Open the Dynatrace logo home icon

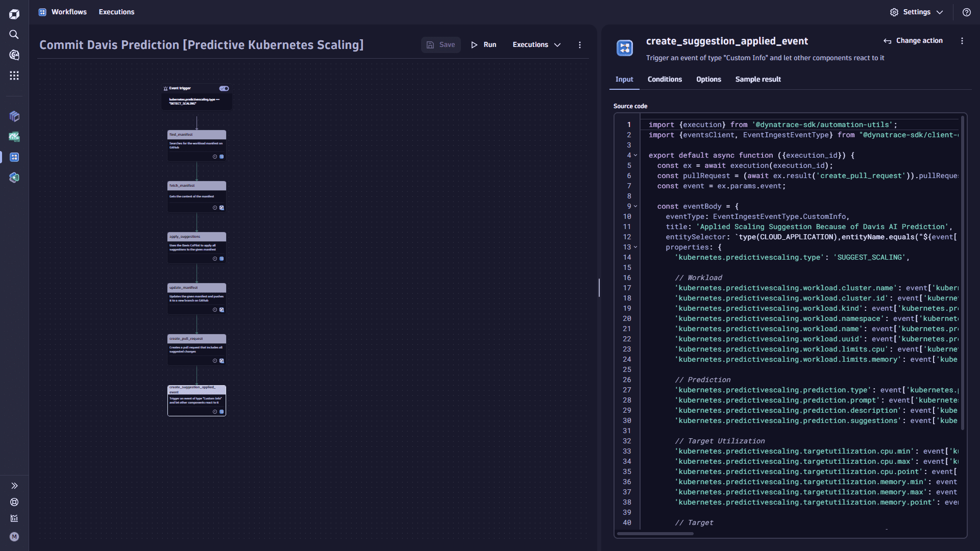(x=14, y=14)
